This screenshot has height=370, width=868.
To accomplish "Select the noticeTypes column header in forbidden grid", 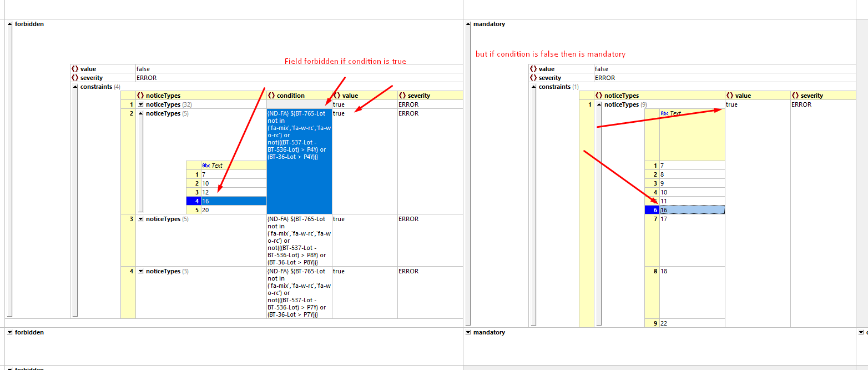I will (201, 96).
